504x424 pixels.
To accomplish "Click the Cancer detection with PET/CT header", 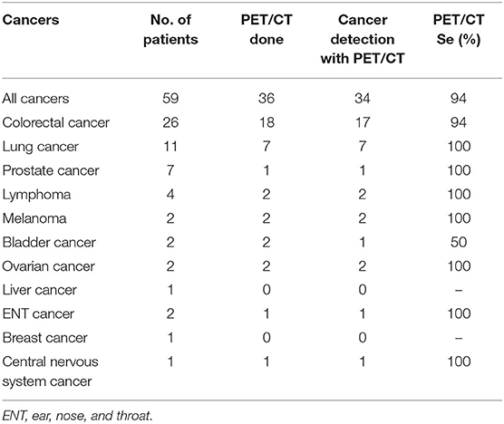I will pos(363,39).
